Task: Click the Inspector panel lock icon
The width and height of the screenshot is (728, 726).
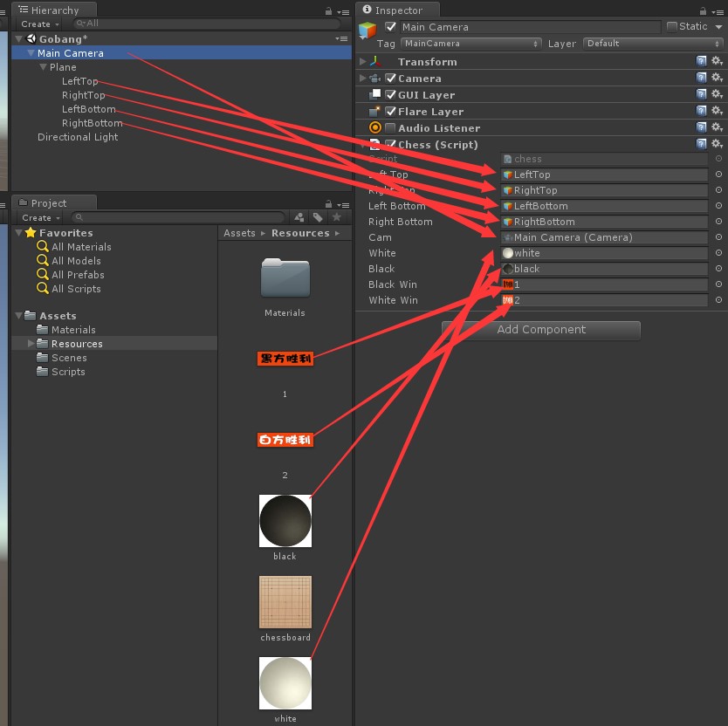Action: click(703, 11)
